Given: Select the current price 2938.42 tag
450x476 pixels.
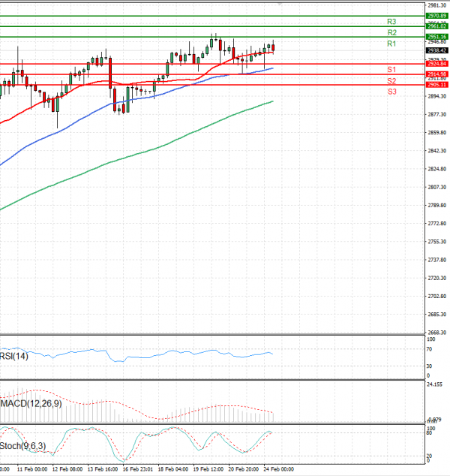Looking at the screenshot, I should (x=437, y=50).
